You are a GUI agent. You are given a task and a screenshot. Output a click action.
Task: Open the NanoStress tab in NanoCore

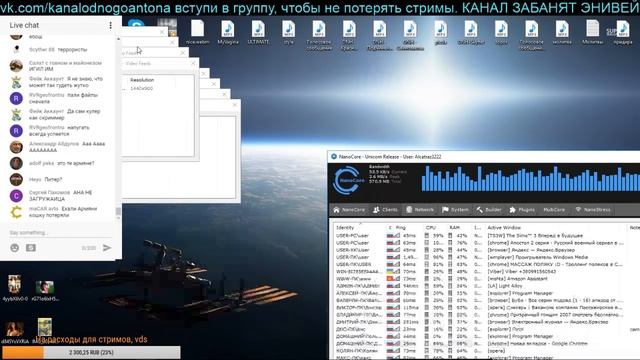593,210
